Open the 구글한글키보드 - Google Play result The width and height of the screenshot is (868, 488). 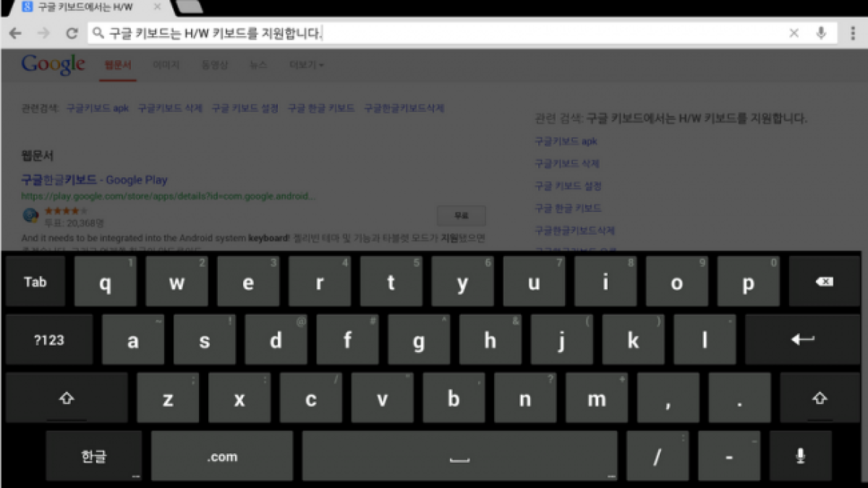pos(94,180)
